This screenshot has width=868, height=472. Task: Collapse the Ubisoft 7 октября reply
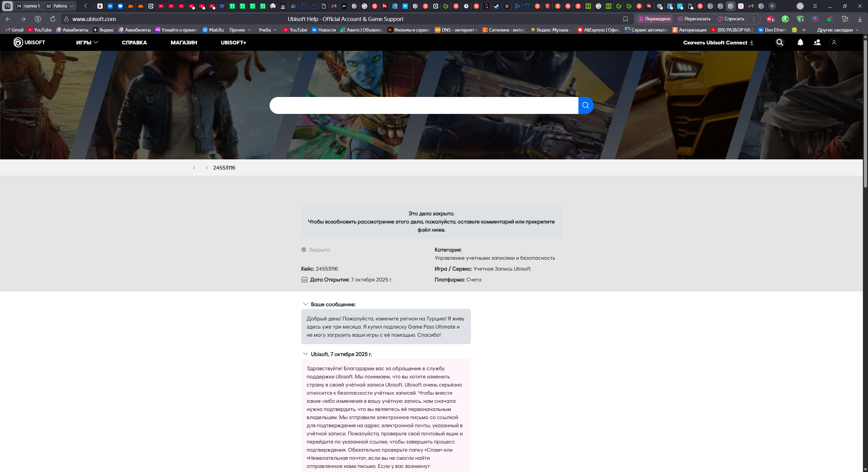pos(305,354)
